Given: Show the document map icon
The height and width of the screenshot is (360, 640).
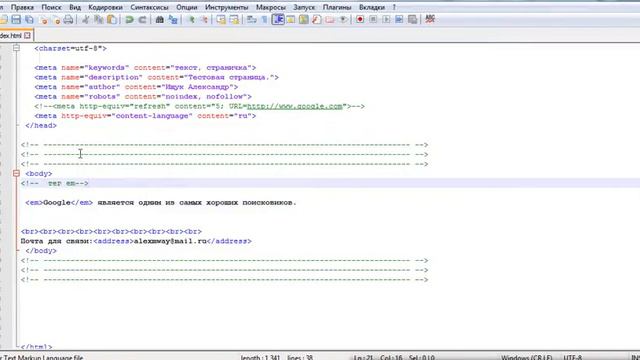Looking at the screenshot, I should (304, 19).
